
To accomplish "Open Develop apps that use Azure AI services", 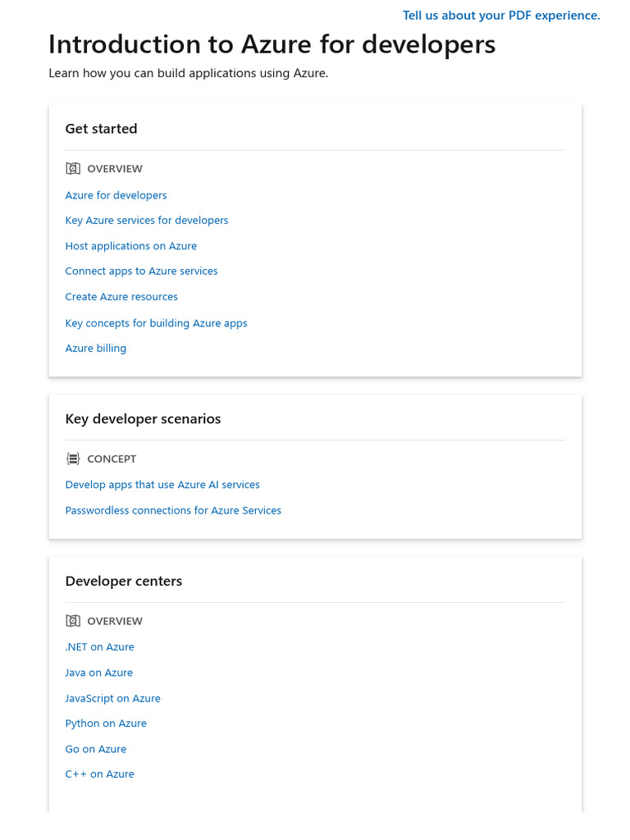I will 162,485.
